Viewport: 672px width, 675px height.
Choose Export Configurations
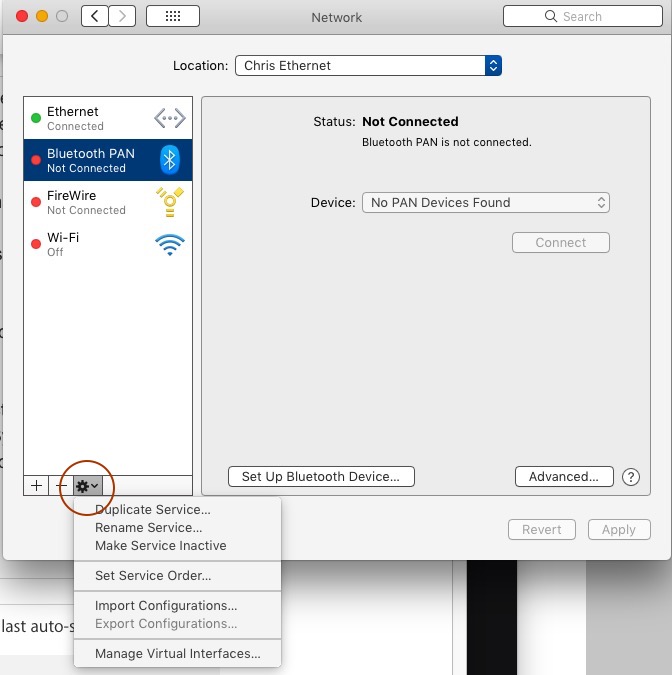tap(177, 623)
